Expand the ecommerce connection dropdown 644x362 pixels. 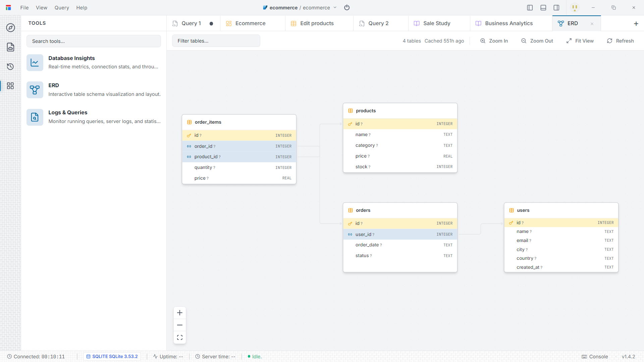(335, 7)
